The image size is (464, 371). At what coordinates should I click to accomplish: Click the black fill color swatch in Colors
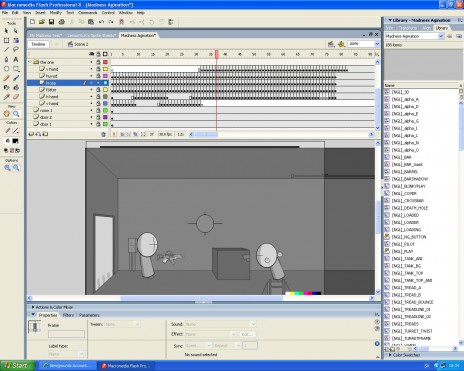[x=16, y=141]
